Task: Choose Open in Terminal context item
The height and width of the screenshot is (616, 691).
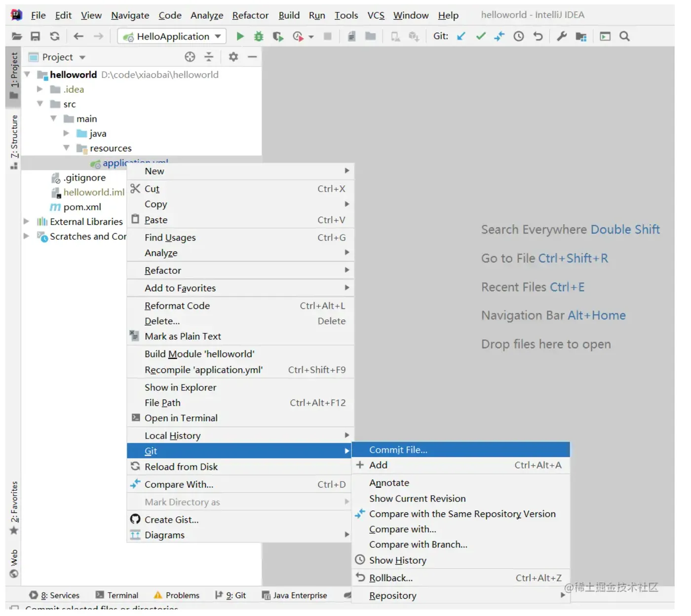Action: tap(240, 419)
